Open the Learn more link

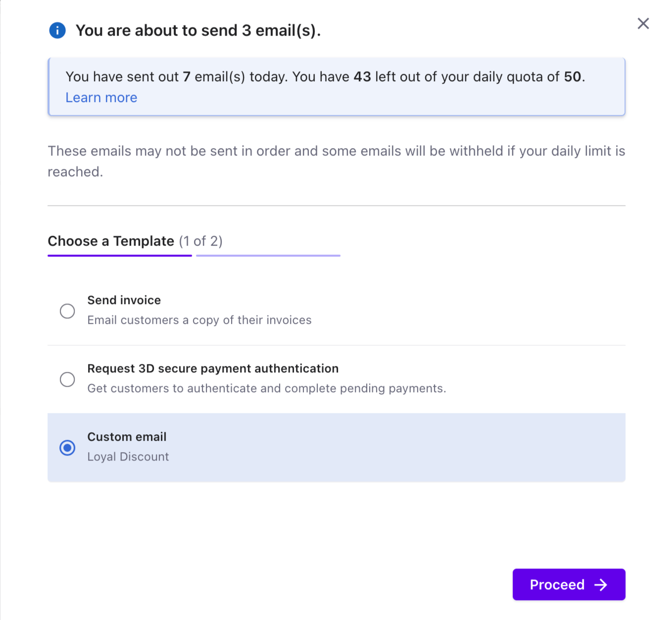(101, 98)
